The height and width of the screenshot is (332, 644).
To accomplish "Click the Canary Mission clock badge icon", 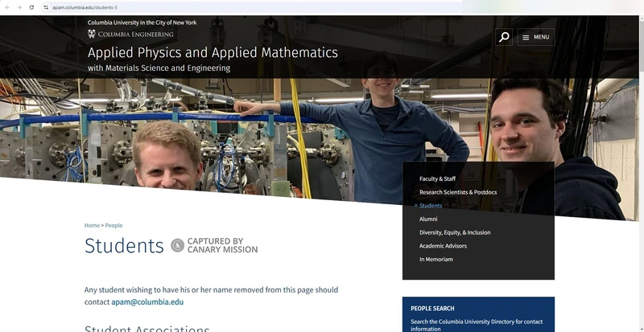I will click(x=177, y=245).
